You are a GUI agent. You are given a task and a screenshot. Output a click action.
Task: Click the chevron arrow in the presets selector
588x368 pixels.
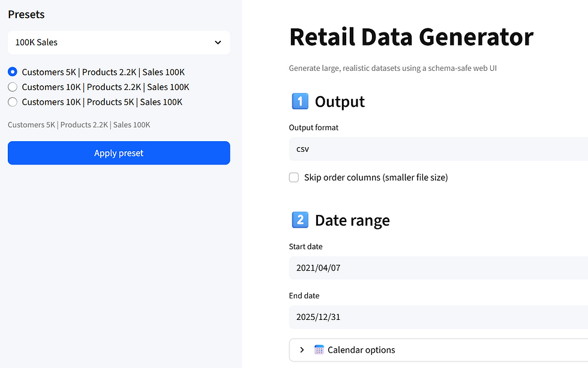coord(218,43)
